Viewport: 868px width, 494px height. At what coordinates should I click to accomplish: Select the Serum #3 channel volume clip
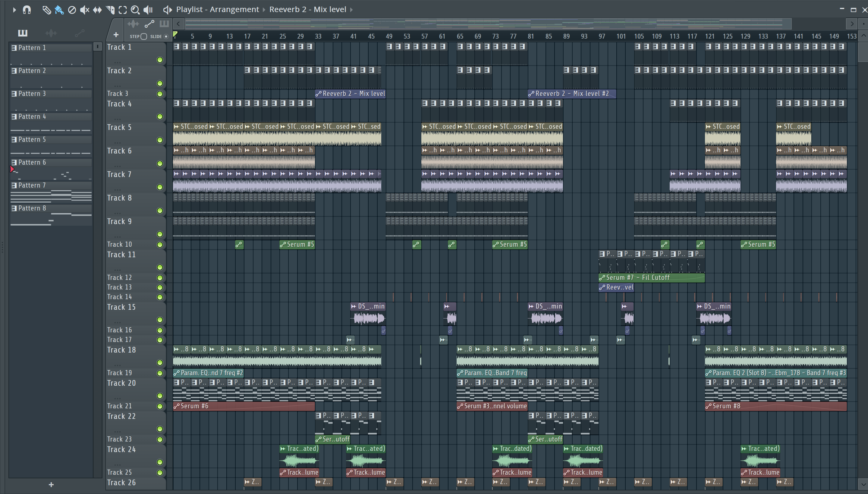click(492, 406)
